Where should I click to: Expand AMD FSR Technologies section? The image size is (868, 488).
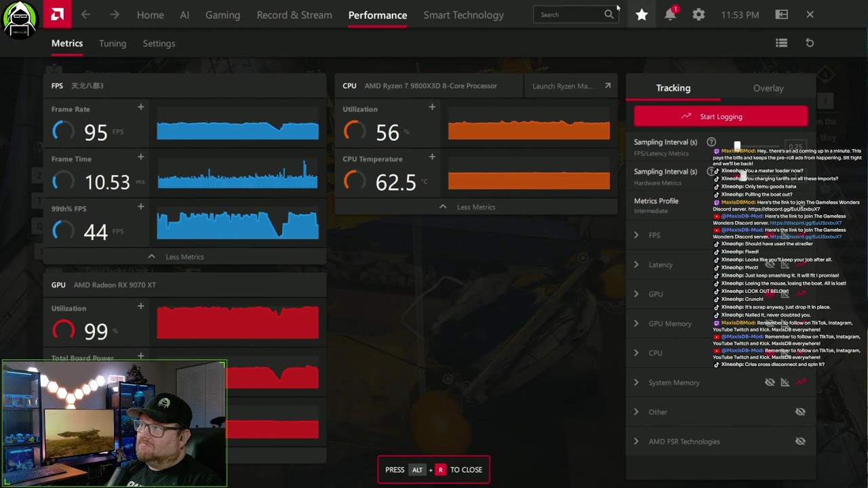click(636, 442)
